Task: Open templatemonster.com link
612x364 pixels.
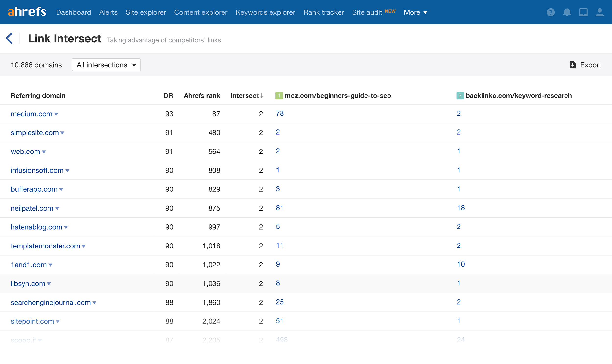Action: [45, 246]
